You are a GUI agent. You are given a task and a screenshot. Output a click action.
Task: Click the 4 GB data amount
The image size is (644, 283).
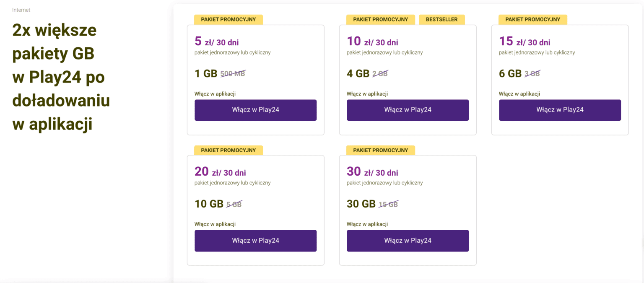[x=358, y=74]
